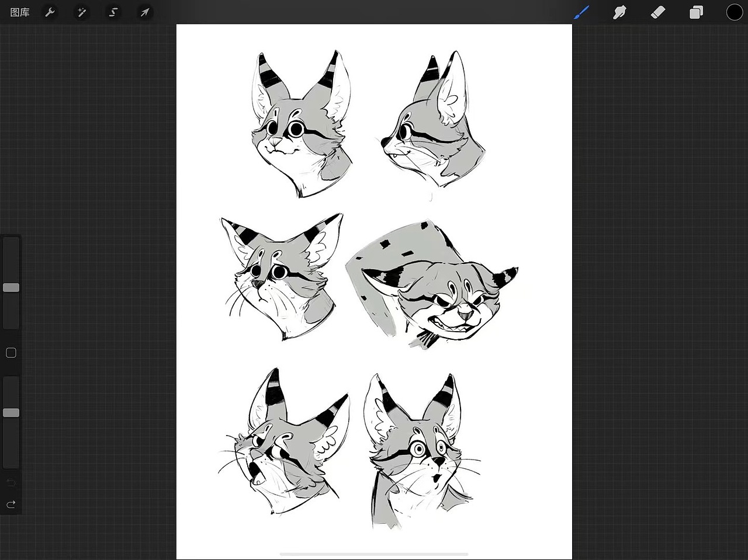Open the Actions wrench menu
This screenshot has height=560, width=748.
coord(50,12)
